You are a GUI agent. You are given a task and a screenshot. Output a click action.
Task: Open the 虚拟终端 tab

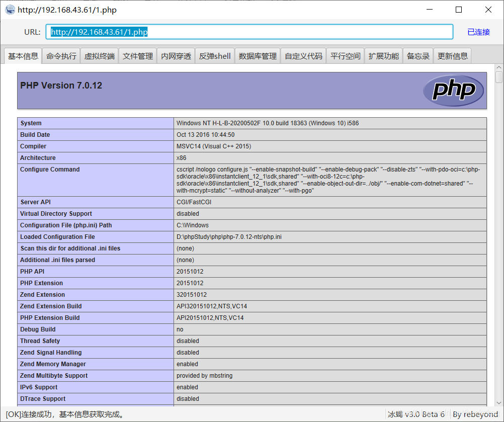pos(99,56)
